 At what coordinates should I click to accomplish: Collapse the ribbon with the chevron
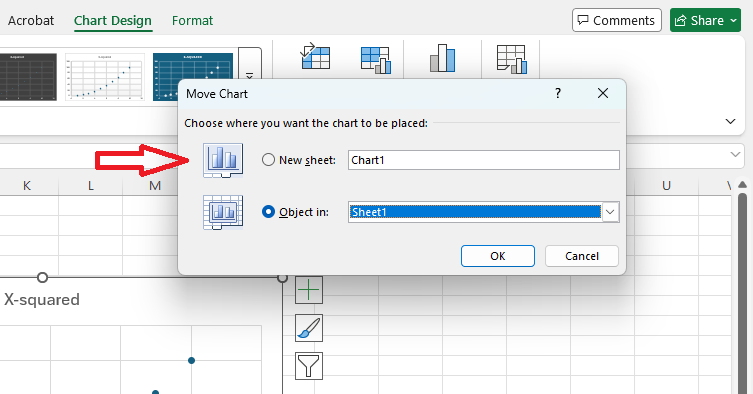click(x=730, y=121)
